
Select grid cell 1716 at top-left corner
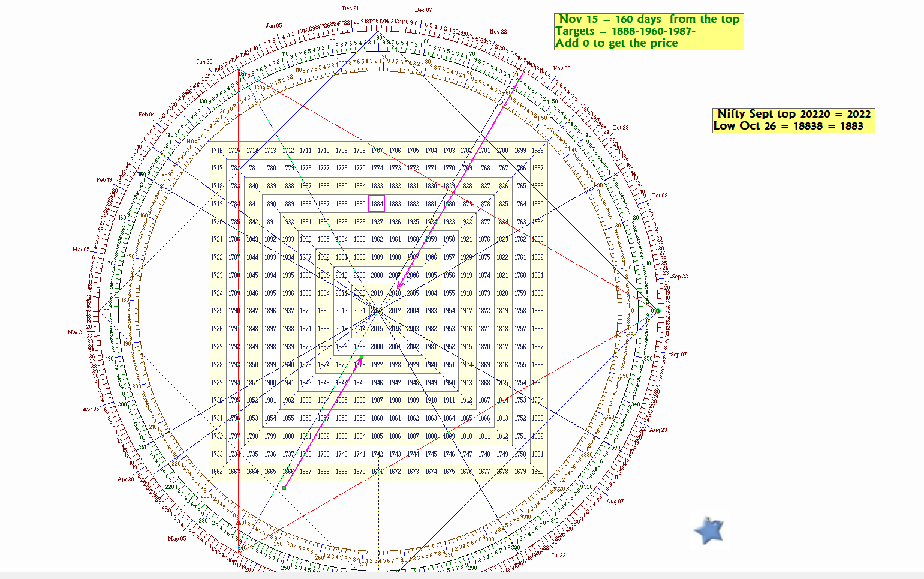(x=216, y=151)
